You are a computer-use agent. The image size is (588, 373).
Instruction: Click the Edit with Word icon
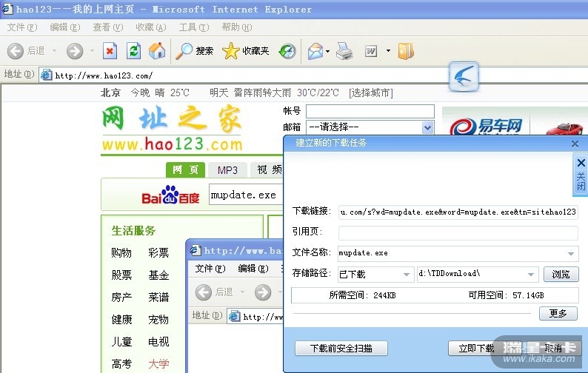click(x=371, y=51)
